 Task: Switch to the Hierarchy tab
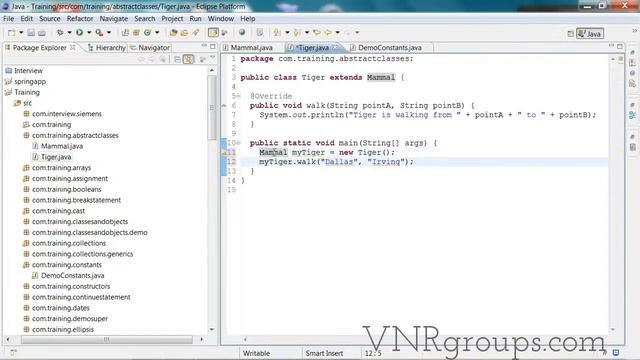coord(107,48)
